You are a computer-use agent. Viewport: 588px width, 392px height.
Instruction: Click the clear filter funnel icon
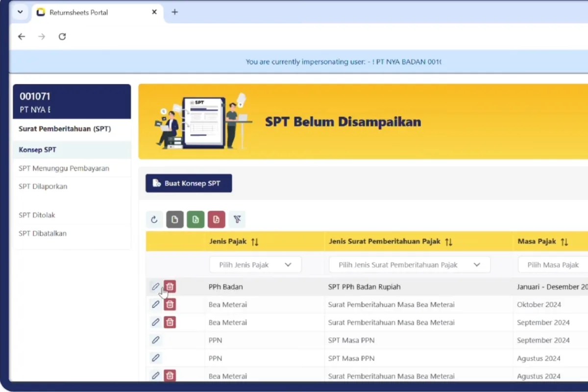[x=237, y=220]
